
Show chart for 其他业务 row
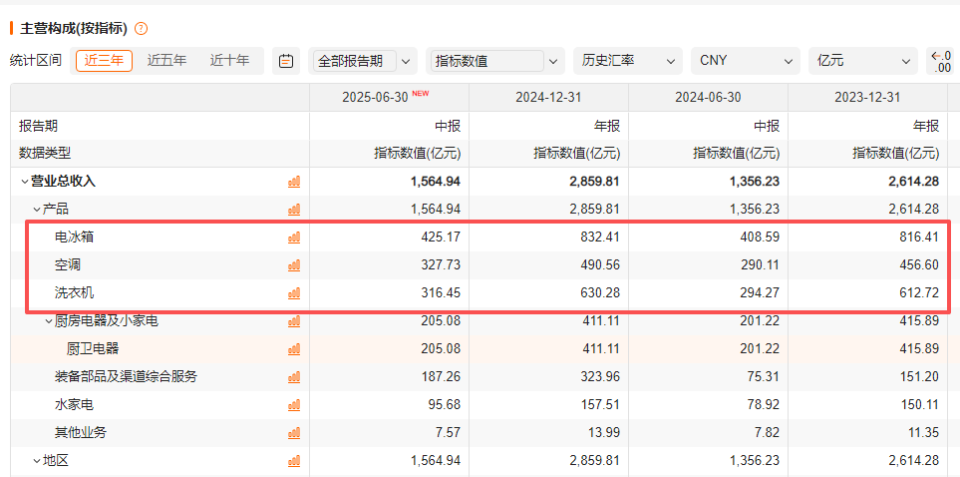294,433
